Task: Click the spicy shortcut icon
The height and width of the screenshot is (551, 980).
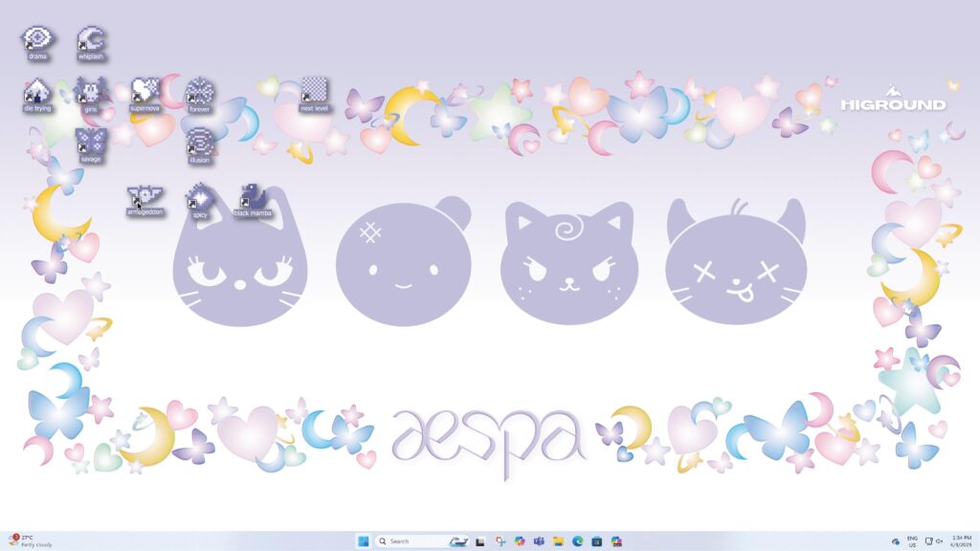Action: (x=199, y=201)
